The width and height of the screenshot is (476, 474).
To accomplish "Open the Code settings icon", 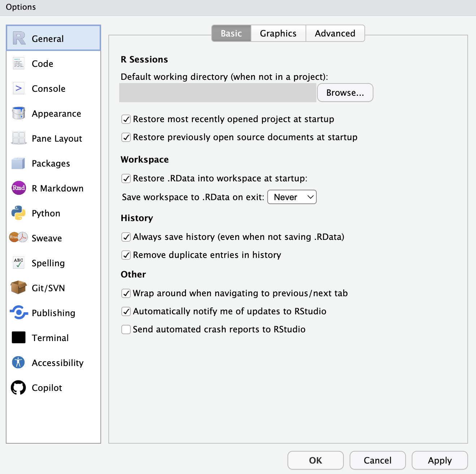I will point(18,64).
